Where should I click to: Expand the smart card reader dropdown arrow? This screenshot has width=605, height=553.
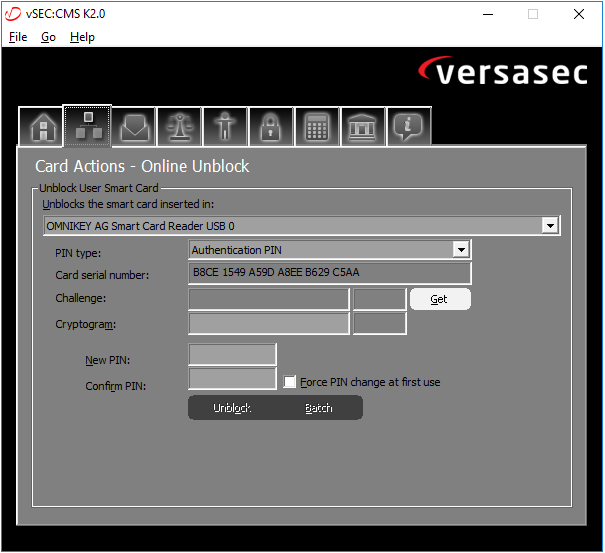click(x=550, y=226)
